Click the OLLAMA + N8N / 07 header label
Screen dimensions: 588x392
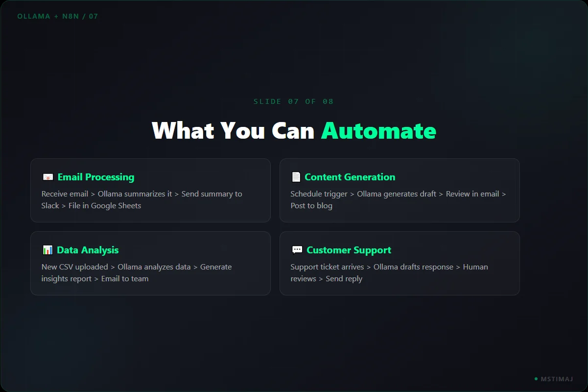point(58,16)
